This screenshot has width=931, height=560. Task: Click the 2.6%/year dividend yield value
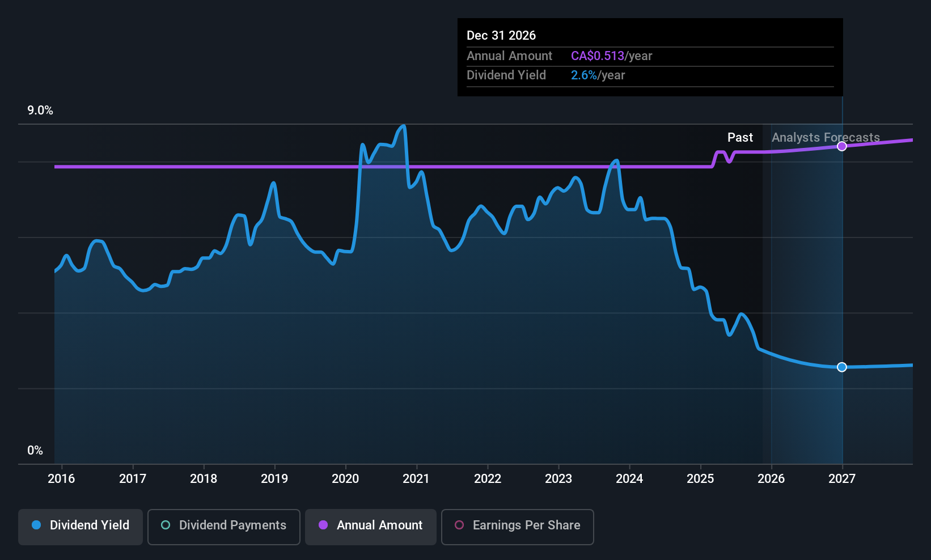coord(598,75)
